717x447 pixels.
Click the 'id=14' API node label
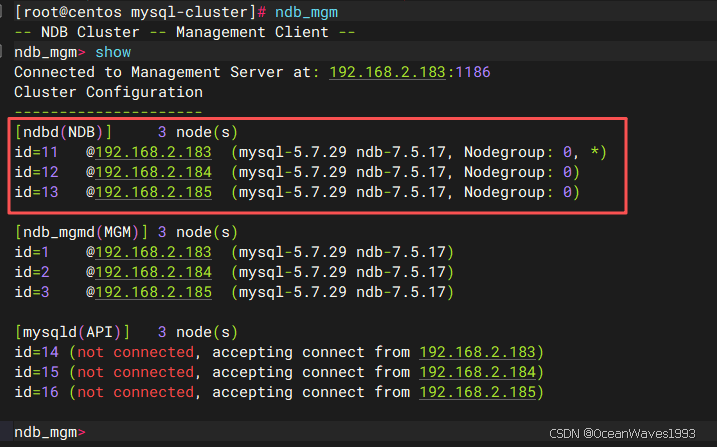[x=36, y=352]
